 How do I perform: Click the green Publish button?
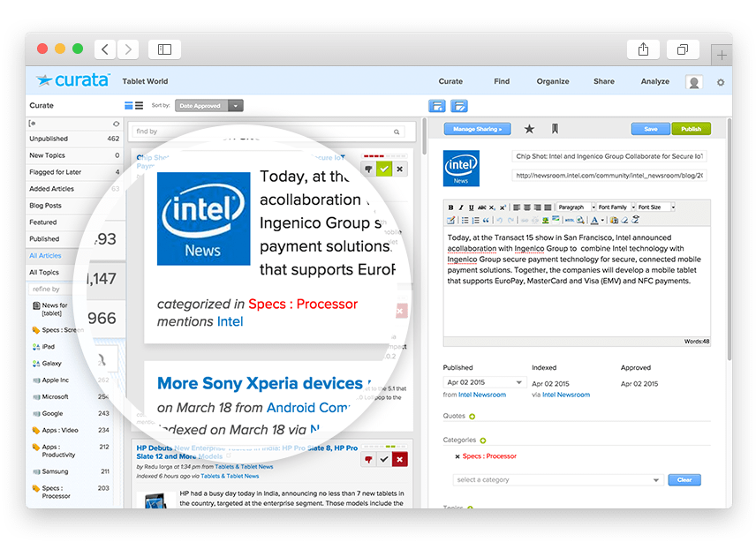(x=691, y=129)
